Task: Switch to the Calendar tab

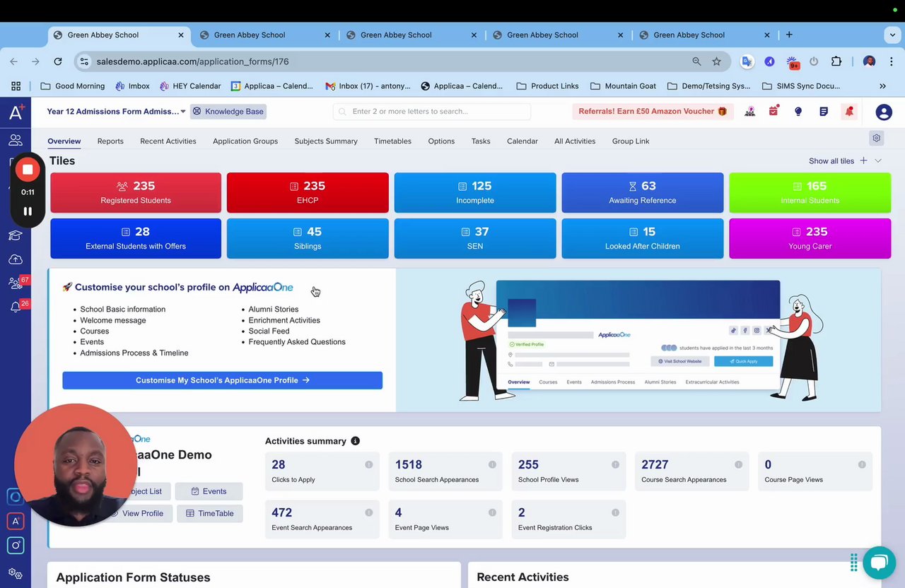Action: pos(522,141)
